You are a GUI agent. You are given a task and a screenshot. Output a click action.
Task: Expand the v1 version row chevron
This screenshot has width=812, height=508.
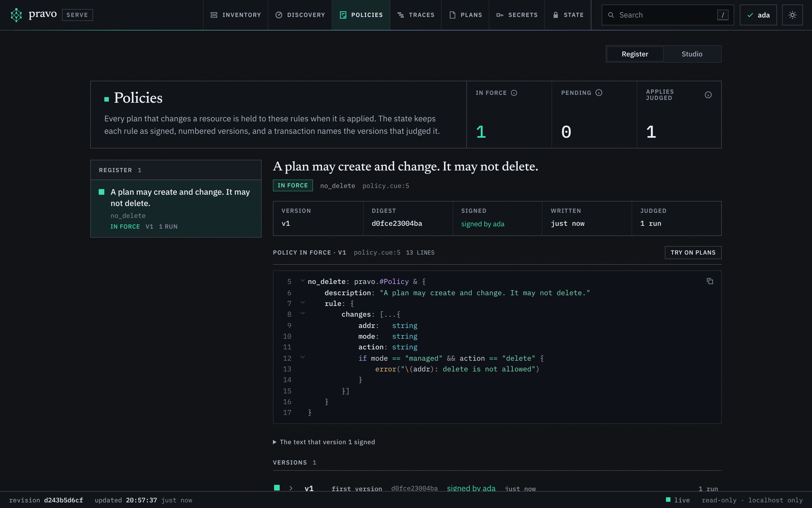[291, 488]
